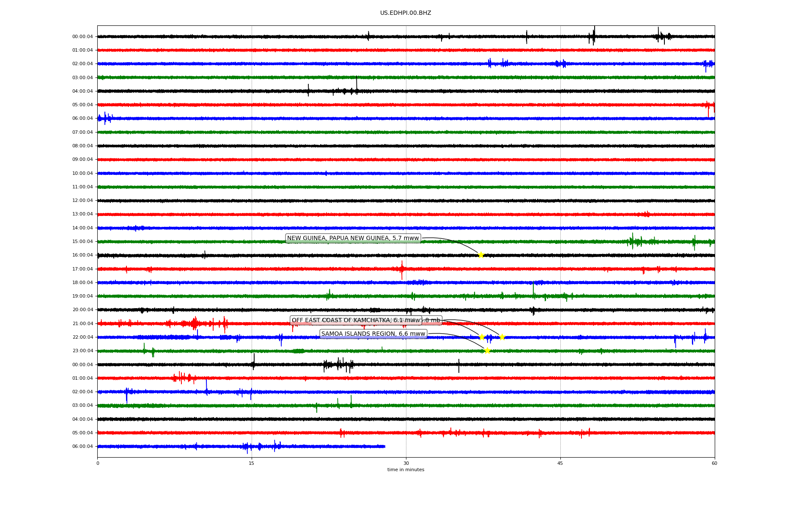
Task: Select the NEW GUINEA, PAPUA NEW GUINEA annotation label
Action: click(353, 238)
